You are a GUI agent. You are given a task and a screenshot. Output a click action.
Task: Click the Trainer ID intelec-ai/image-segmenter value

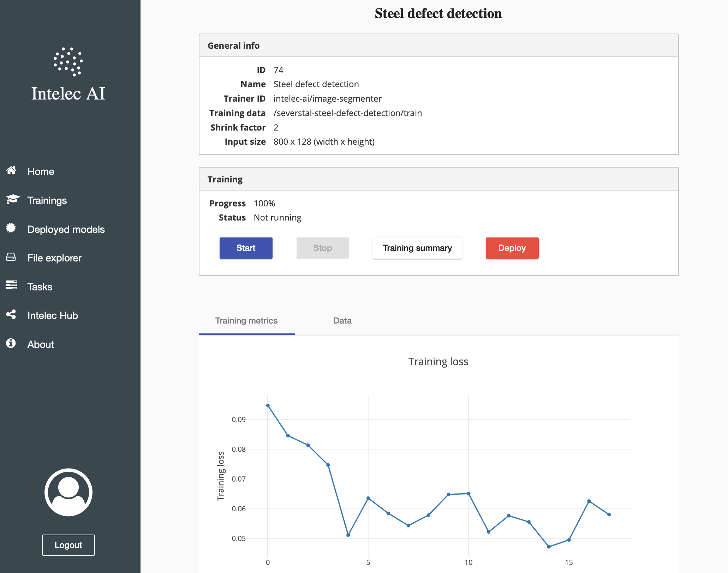[x=327, y=98]
